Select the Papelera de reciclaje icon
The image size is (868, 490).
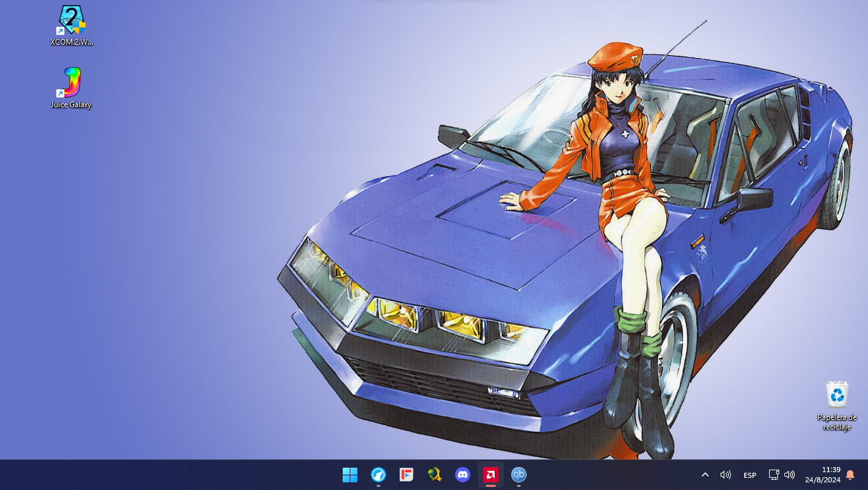click(x=837, y=406)
